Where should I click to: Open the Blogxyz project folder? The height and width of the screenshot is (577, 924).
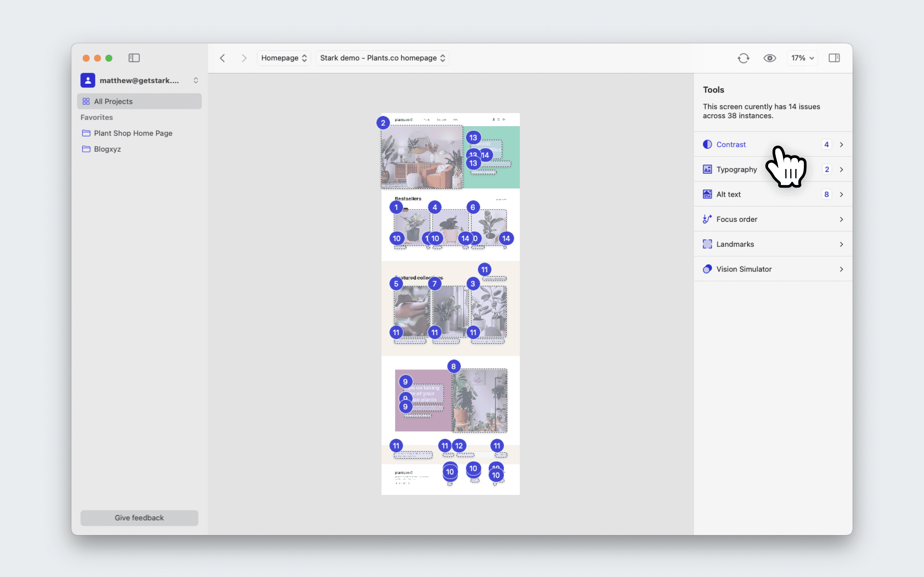(x=107, y=149)
